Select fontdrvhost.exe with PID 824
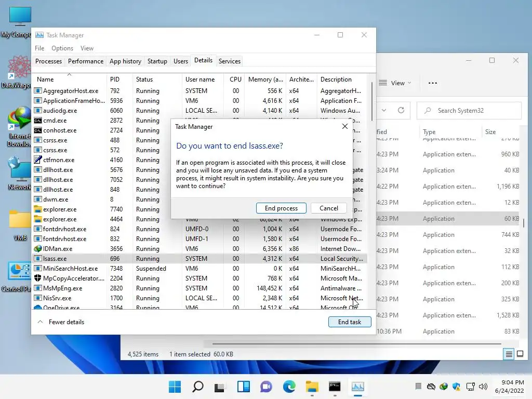 pos(200,229)
